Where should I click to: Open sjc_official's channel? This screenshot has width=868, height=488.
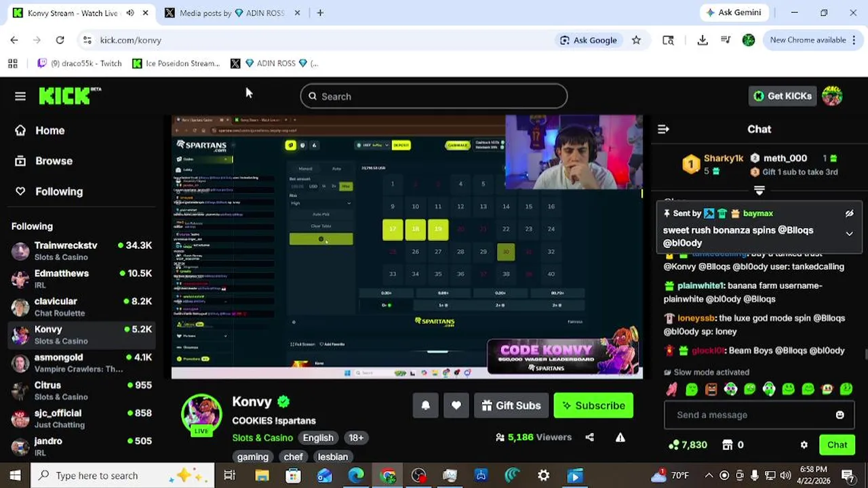81,418
